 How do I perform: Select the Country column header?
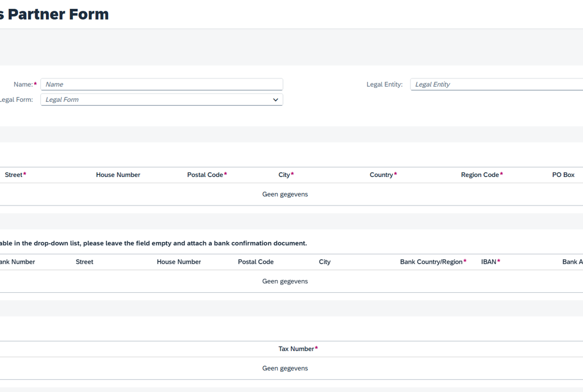[382, 174]
